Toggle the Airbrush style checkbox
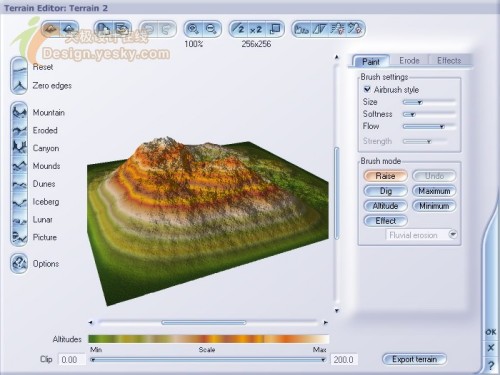The width and height of the screenshot is (500, 375). 367,89
